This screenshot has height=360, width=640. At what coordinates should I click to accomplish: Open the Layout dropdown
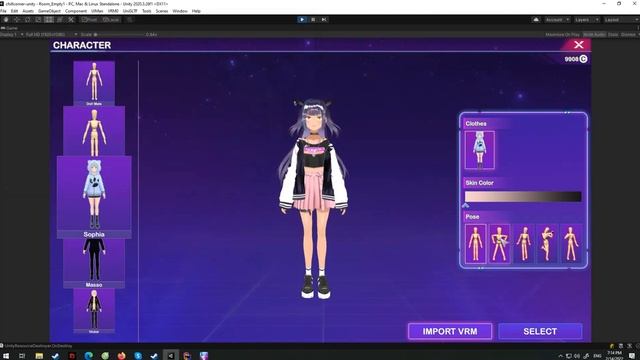[621, 20]
